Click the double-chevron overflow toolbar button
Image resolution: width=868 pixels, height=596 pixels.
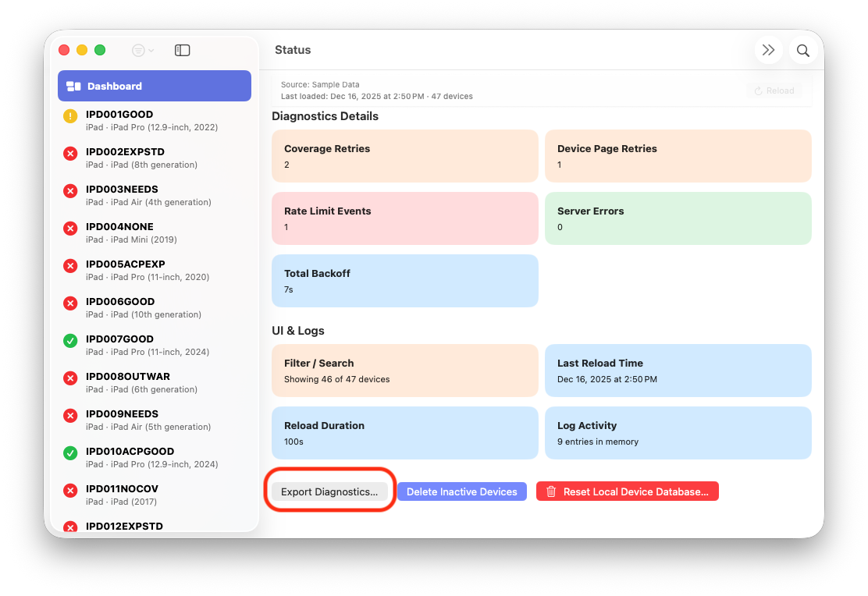[x=768, y=51]
